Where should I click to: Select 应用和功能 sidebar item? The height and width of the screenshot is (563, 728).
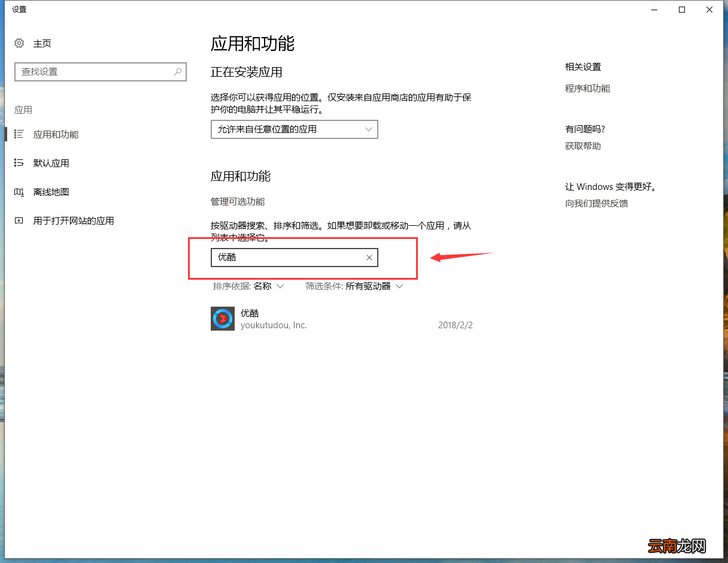[56, 134]
